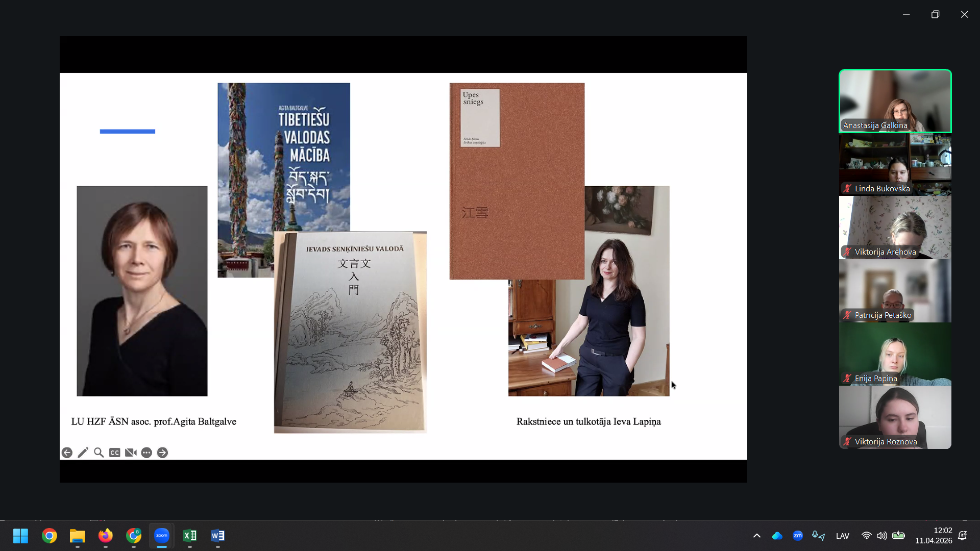
Task: Open Windows Start menu
Action: click(20, 536)
